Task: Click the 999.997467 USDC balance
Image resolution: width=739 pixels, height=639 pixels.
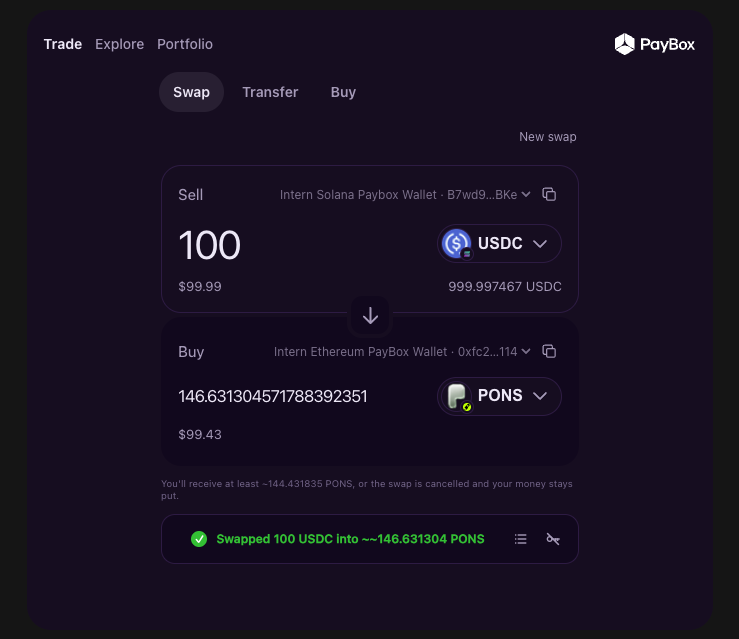Action: 505,287
